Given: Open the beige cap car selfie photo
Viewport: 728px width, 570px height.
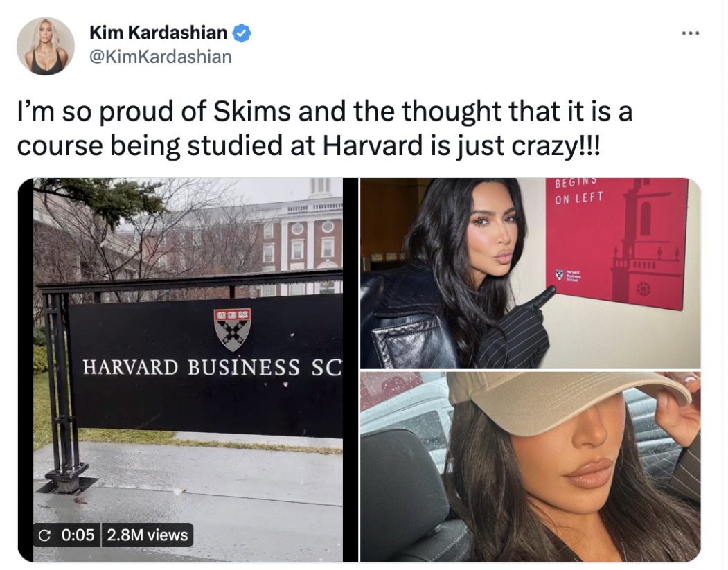Looking at the screenshot, I should coord(530,467).
